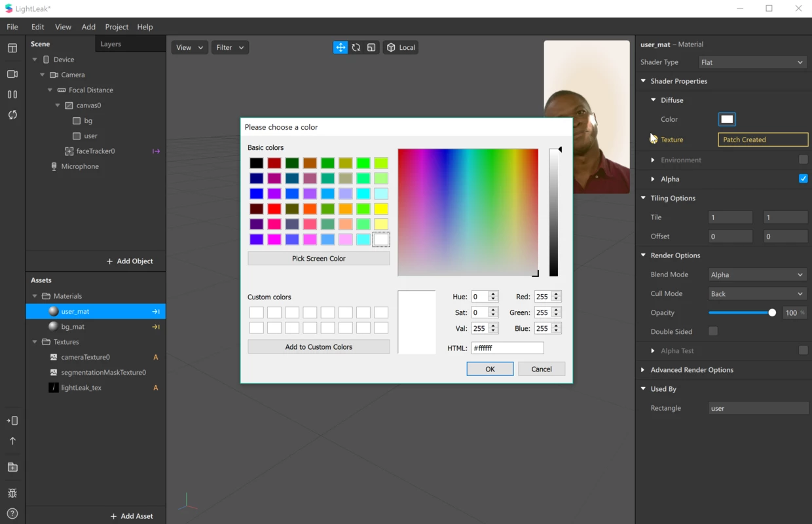The image size is (812, 524).
Task: Enable the Environment checkbox
Action: click(x=803, y=160)
